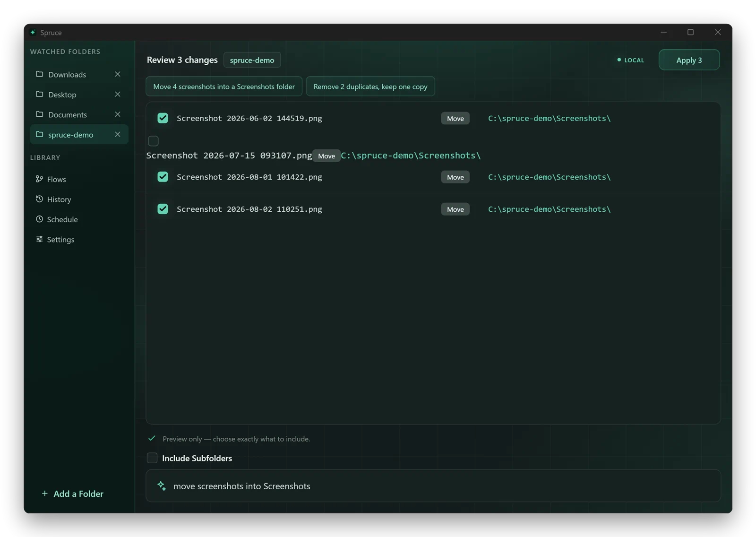Maximize the Spruce window
This screenshot has width=756, height=537.
pyautogui.click(x=690, y=32)
